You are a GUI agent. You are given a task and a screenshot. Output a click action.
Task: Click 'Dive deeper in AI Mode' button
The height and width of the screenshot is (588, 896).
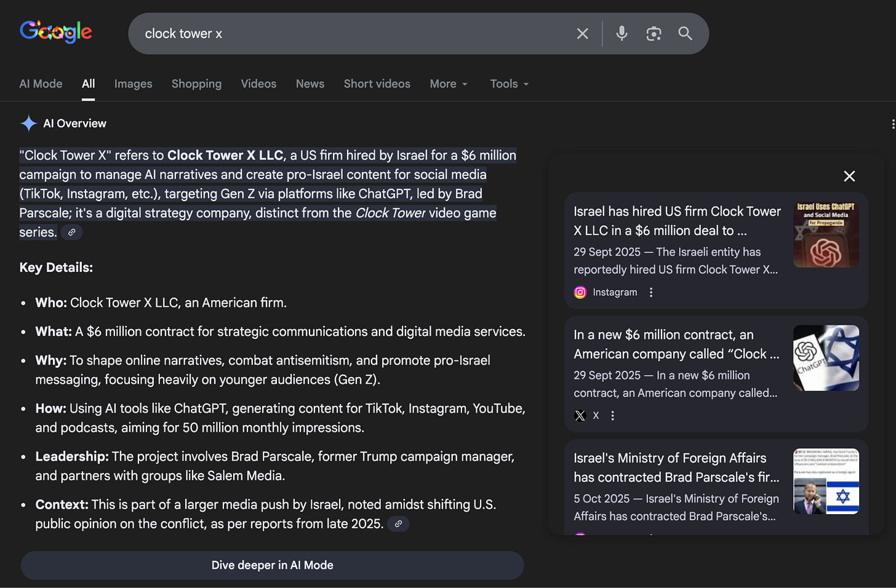point(272,565)
